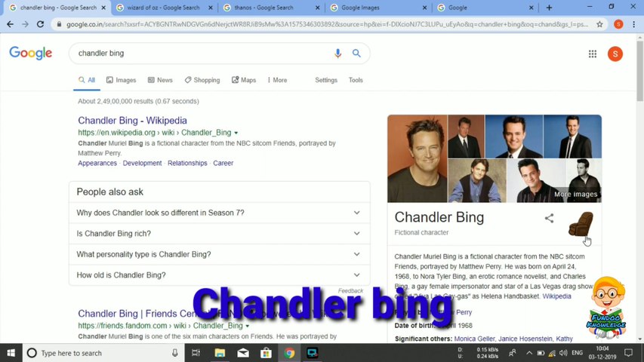Image resolution: width=644 pixels, height=362 pixels.
Task: Click the Windows 'Type here to search' box
Action: [x=102, y=353]
